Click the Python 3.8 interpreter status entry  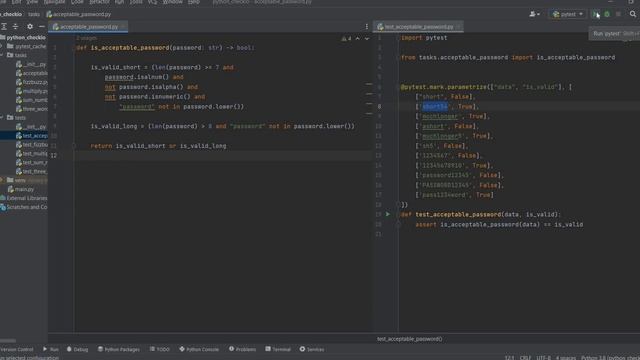click(610, 358)
